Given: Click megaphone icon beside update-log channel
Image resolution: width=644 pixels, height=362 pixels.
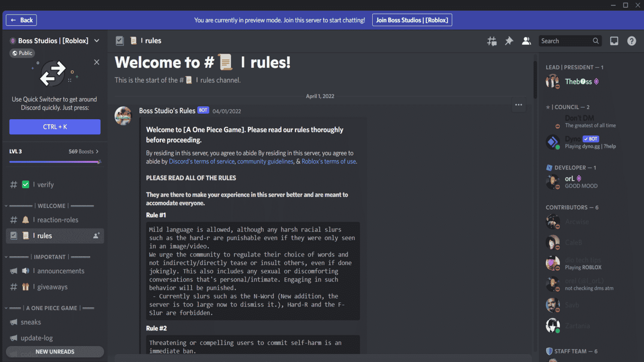Looking at the screenshot, I should (14, 338).
